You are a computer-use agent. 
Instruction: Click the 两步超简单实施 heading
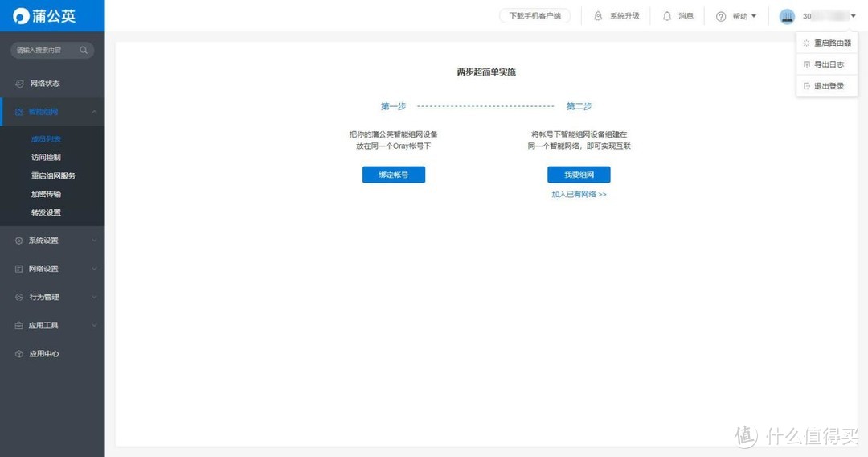pos(486,72)
